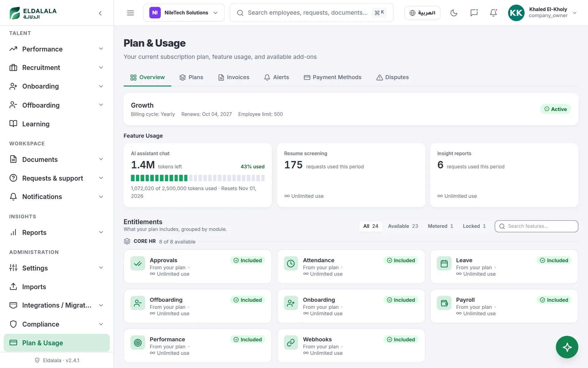This screenshot has height=368, width=588.
Task: Click the Leave calendar icon
Action: click(x=444, y=263)
